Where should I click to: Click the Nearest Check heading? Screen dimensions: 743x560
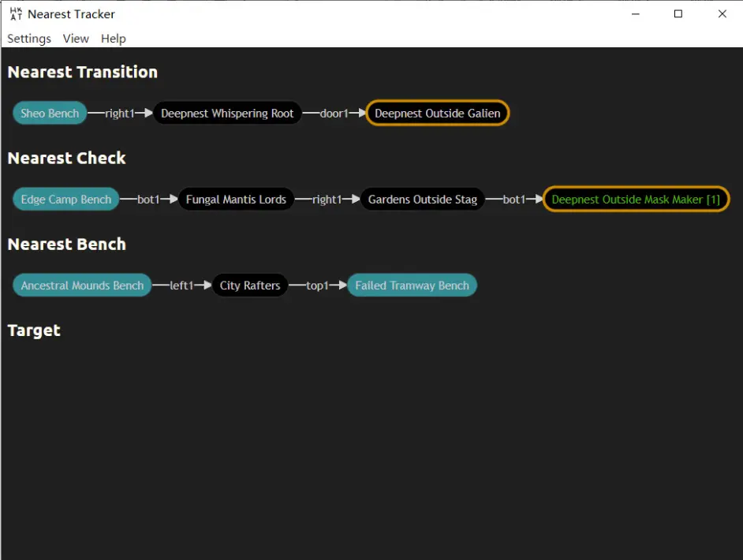point(67,159)
